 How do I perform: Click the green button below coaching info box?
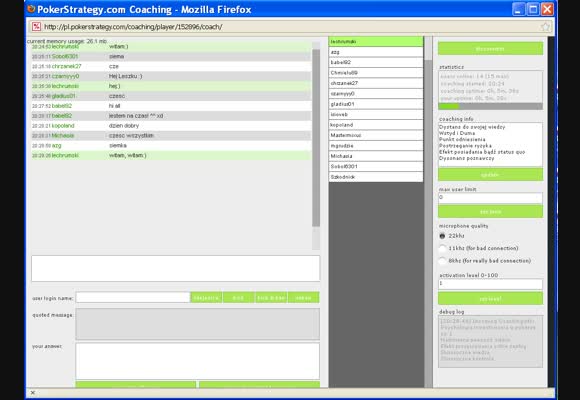tap(490, 174)
